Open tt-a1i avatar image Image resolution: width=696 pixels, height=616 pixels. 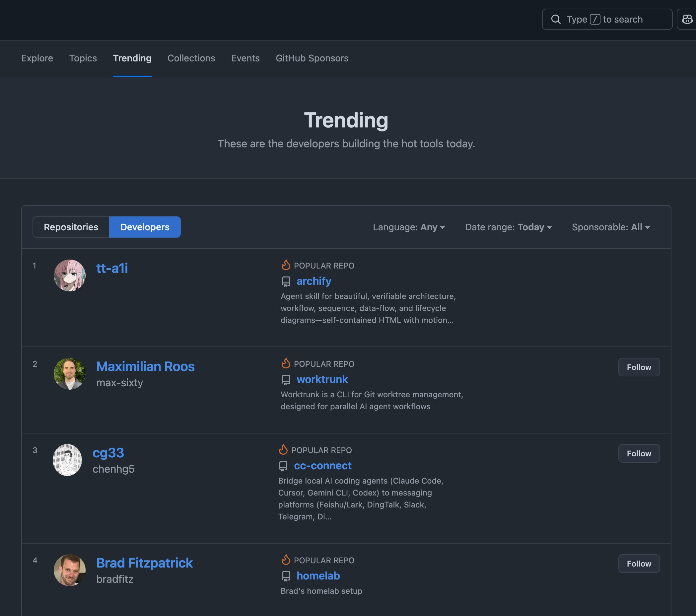click(69, 275)
